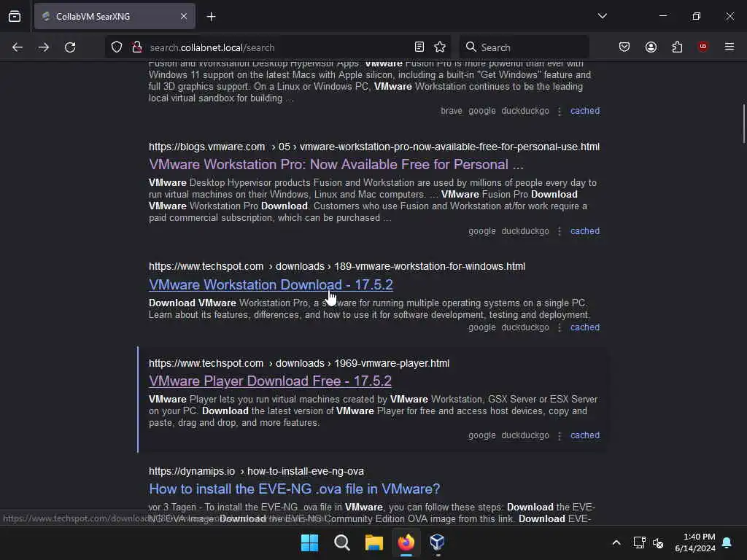Open Firefox View recent browsing icon
Image resolution: width=747 pixels, height=560 pixels.
15,16
